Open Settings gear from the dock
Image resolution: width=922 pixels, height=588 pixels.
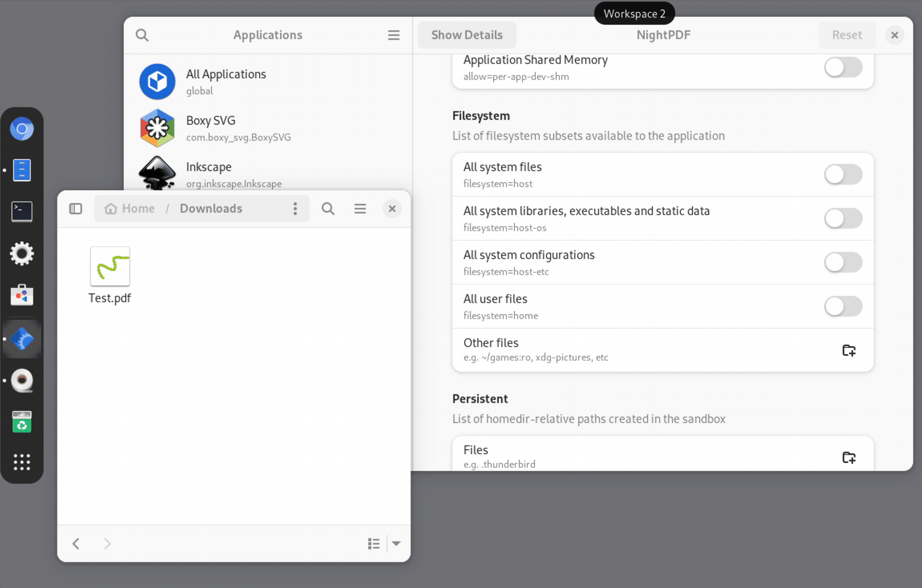click(22, 253)
